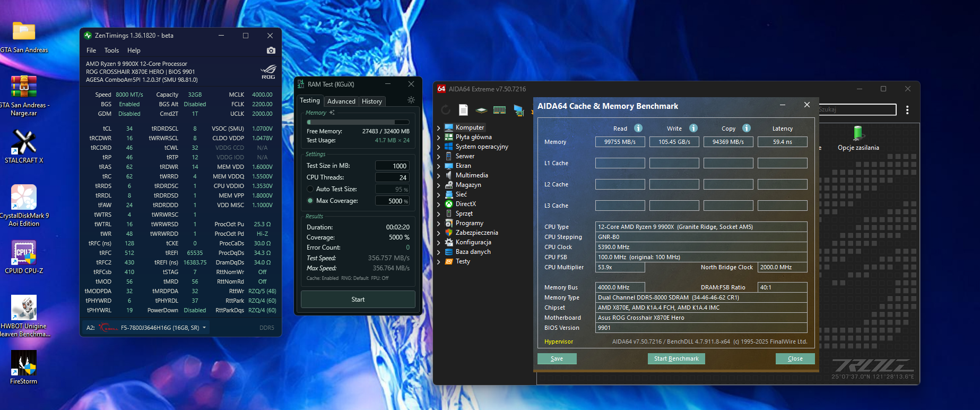Viewport: 980px width, 410px height.
Task: Expand the Płyta główna tree node
Action: [438, 138]
